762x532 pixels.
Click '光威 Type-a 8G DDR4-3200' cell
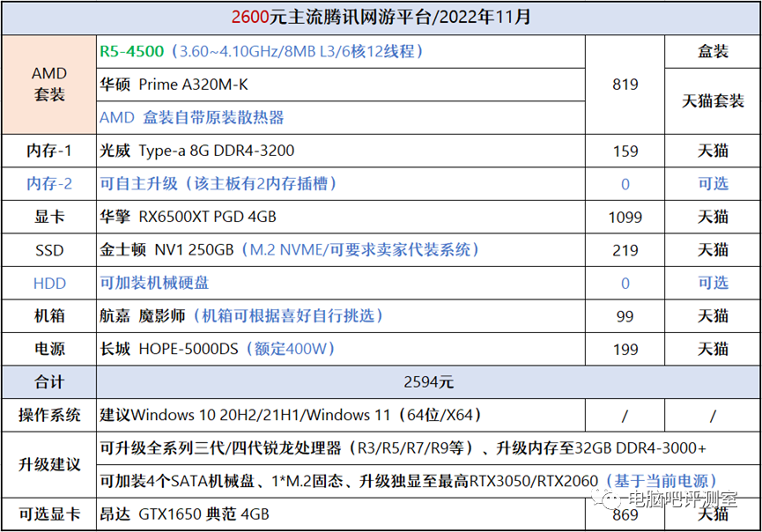tap(340, 151)
